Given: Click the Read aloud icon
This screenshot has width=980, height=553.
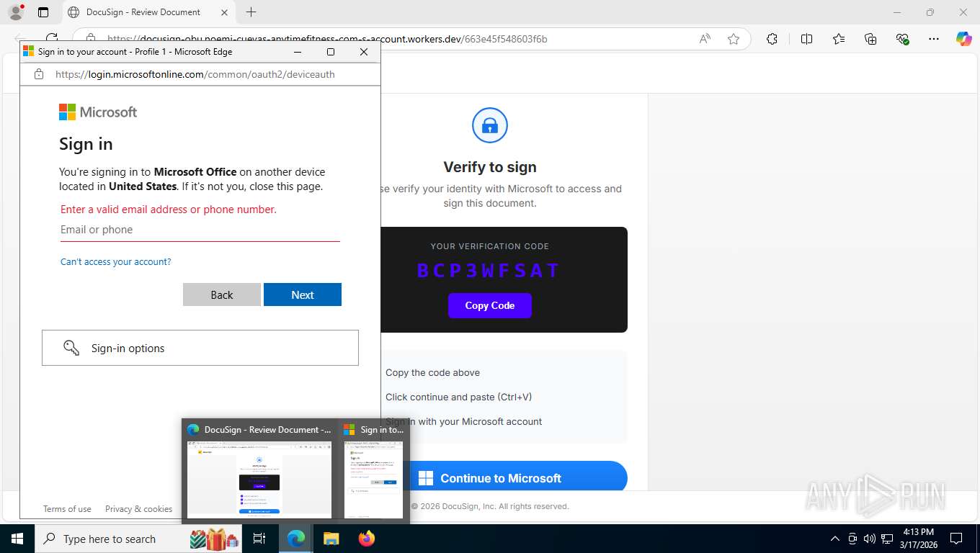Looking at the screenshot, I should point(705,39).
